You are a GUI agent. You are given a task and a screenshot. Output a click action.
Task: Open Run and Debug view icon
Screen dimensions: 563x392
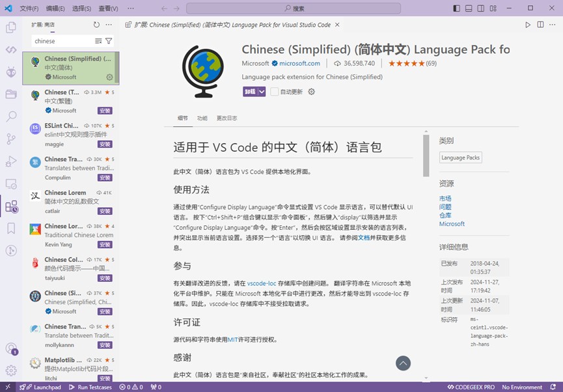pos(11,161)
